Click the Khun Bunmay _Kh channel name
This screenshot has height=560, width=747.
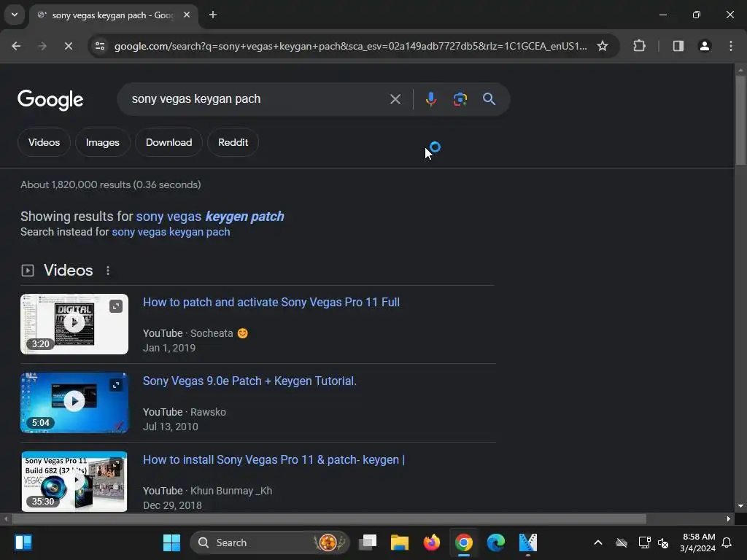coord(231,491)
